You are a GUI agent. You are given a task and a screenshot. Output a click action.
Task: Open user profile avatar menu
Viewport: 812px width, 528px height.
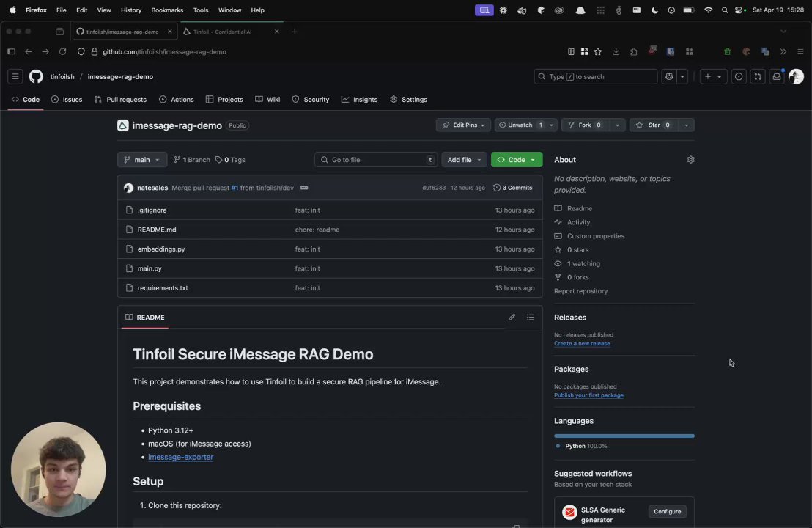pos(796,77)
